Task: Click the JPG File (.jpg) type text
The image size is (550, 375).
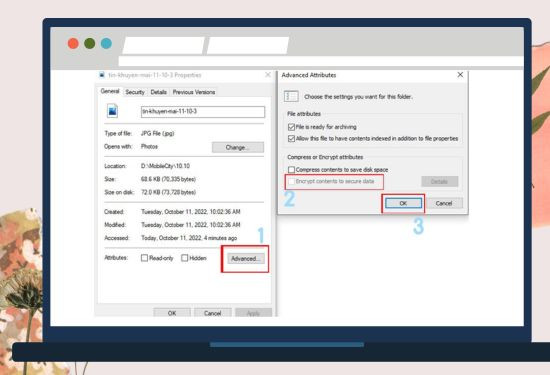Action: [x=157, y=133]
